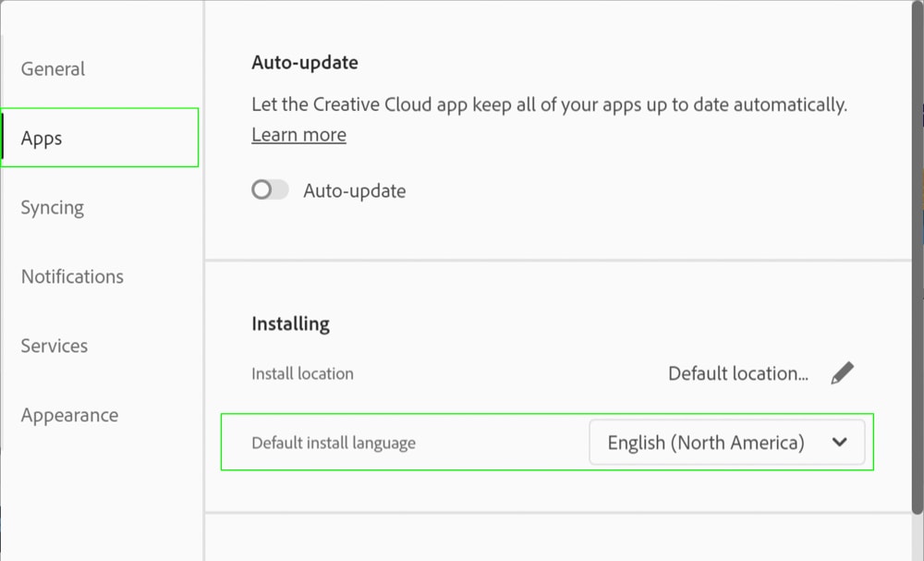Click the Default install language label

click(334, 443)
